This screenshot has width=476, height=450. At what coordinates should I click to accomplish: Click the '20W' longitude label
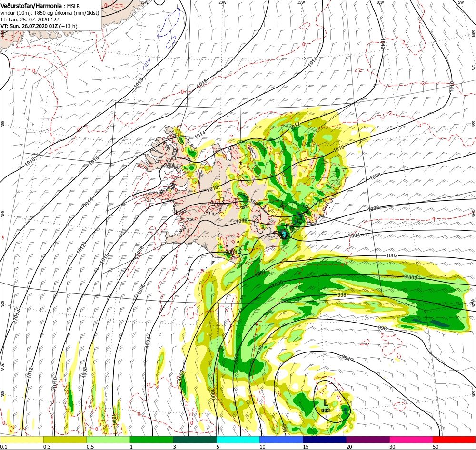point(222,2)
